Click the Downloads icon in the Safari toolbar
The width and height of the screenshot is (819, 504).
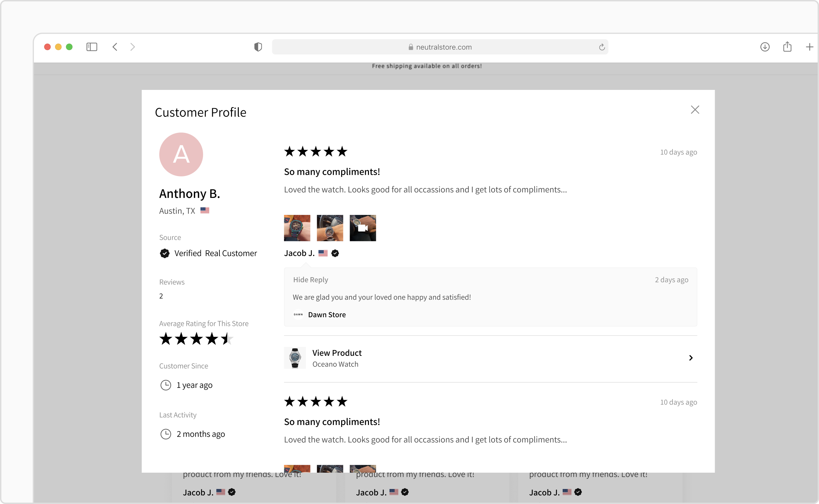tap(765, 47)
